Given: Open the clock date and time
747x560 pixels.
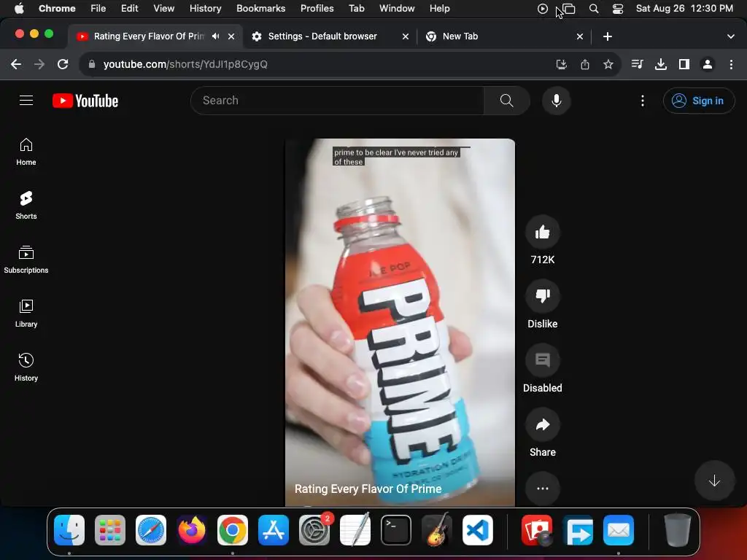Looking at the screenshot, I should click(684, 8).
